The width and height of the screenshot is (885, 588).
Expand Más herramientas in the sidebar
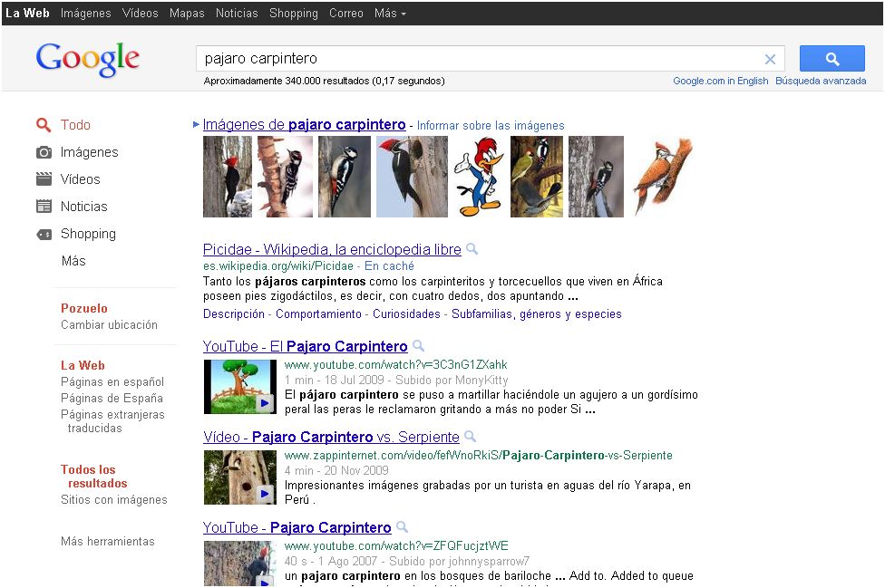click(107, 541)
